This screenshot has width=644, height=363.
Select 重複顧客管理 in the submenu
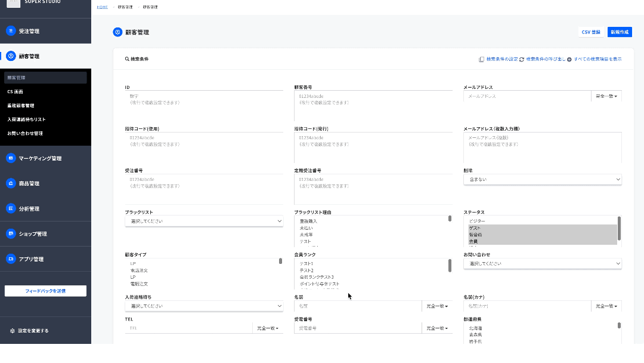(x=20, y=106)
